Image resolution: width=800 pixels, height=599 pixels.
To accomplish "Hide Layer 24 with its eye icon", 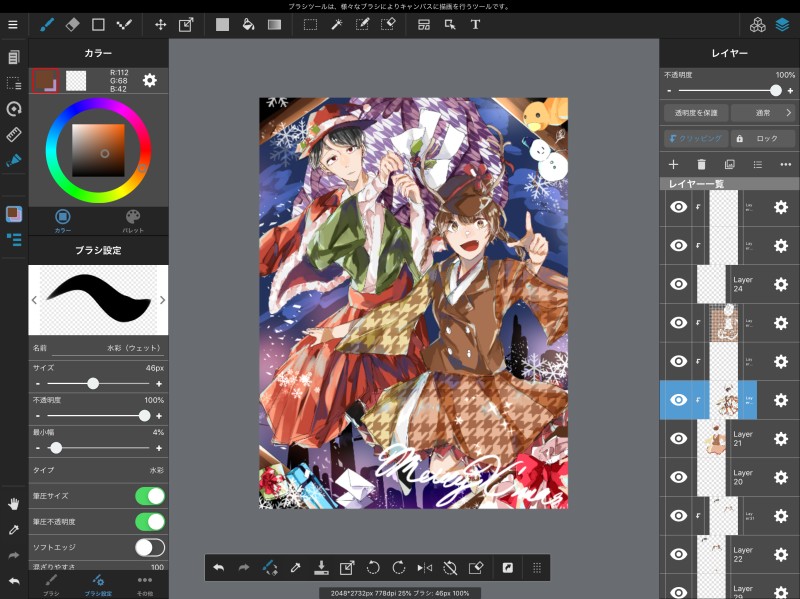I will 678,284.
